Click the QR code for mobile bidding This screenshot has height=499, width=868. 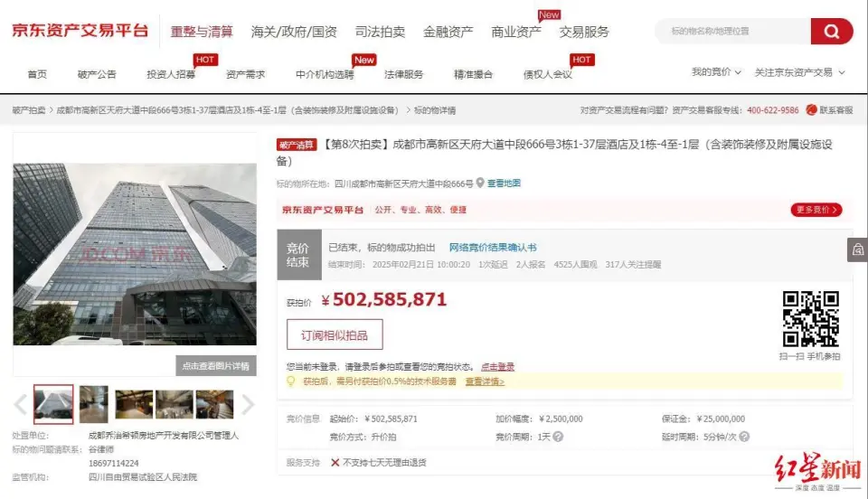[809, 318]
